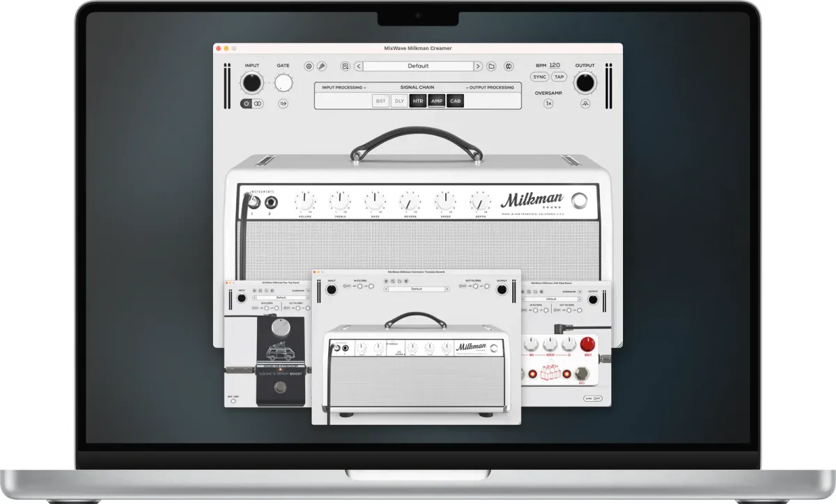Open oversampling selector in Pop Top Boost window
This screenshot has height=504, width=836.
click(x=309, y=290)
